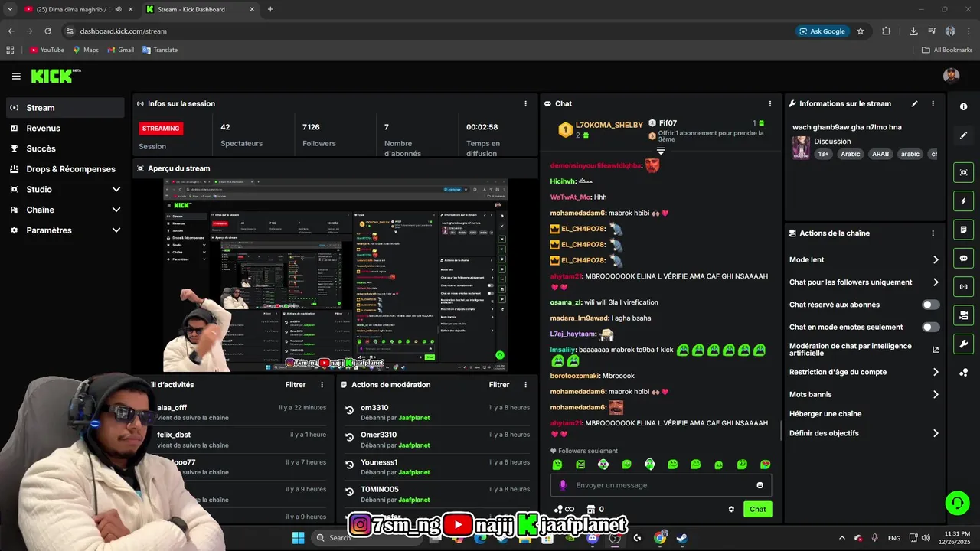Click Offrir 1 abonnement link
The width and height of the screenshot is (980, 551).
710,136
